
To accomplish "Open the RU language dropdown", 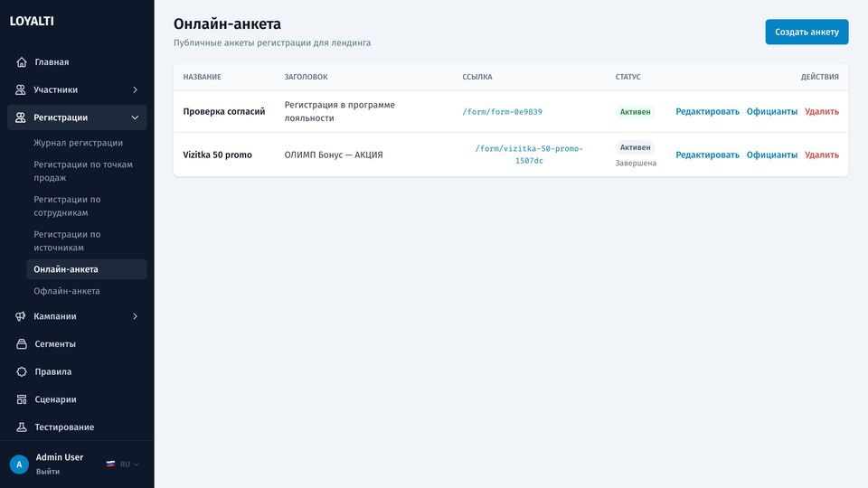I will coord(129,465).
